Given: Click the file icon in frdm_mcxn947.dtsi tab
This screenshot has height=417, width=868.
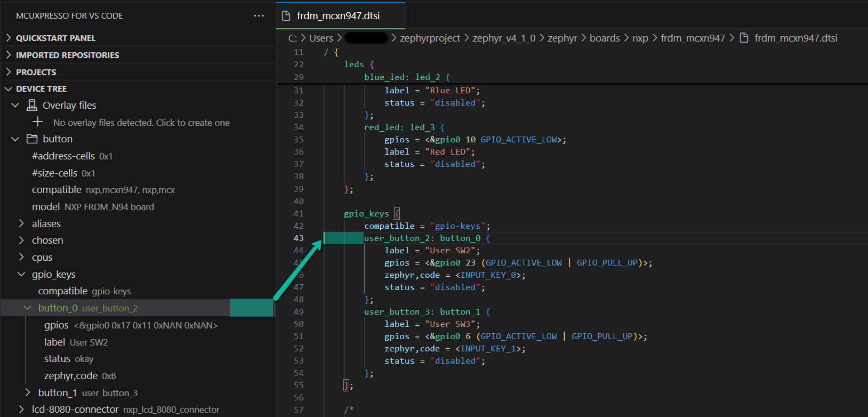Looking at the screenshot, I should coord(286,15).
